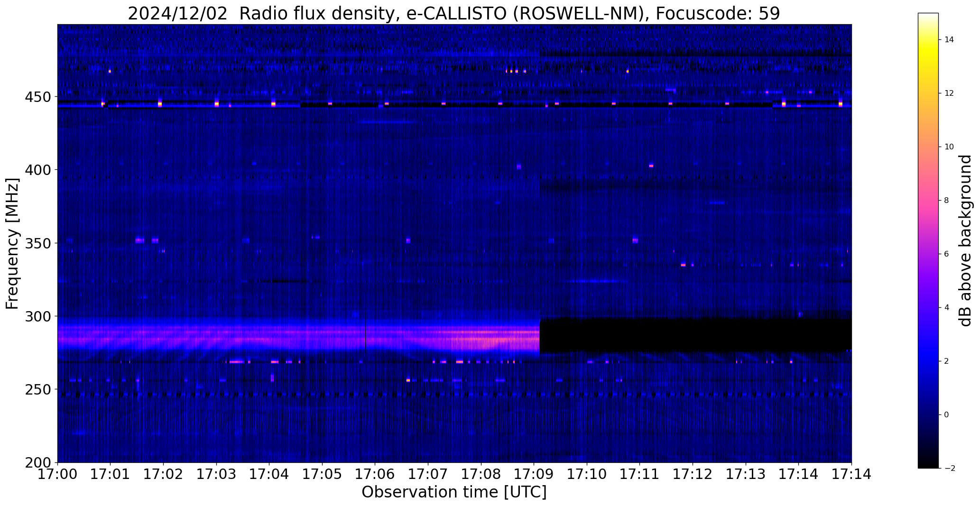The image size is (980, 506).
Task: Click the colorbar tick value 0
Action: coord(947,415)
